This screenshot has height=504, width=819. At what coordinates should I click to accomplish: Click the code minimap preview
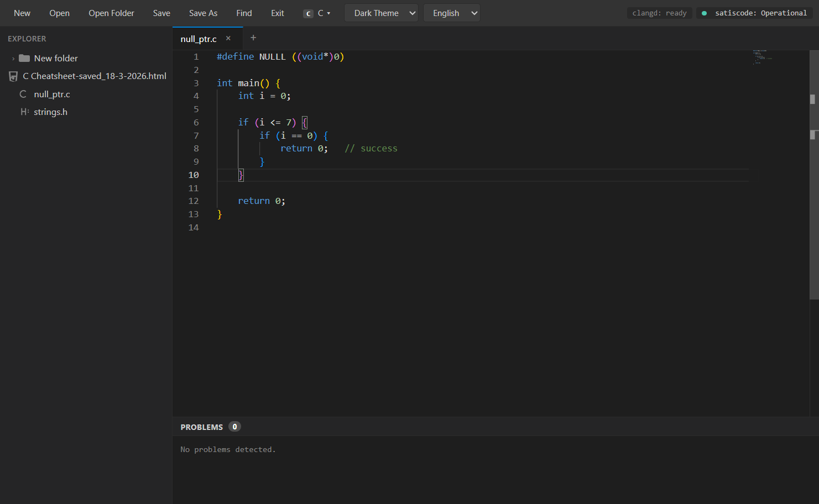[x=761, y=57]
